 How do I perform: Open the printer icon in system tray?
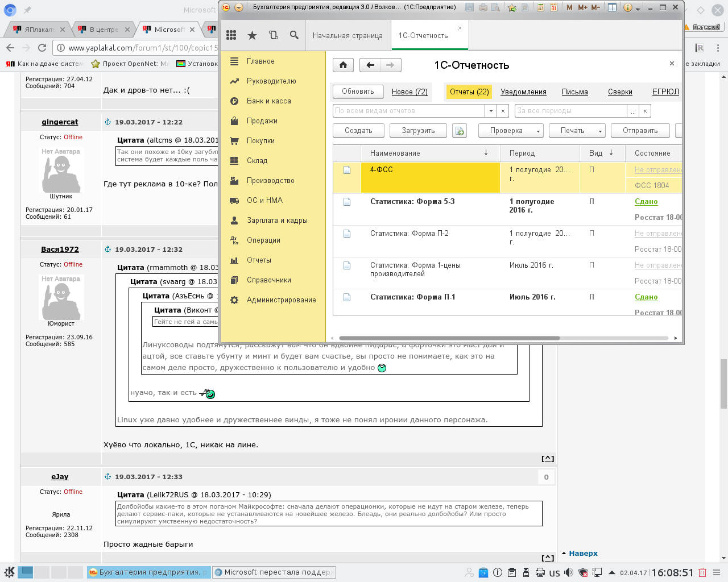540,572
